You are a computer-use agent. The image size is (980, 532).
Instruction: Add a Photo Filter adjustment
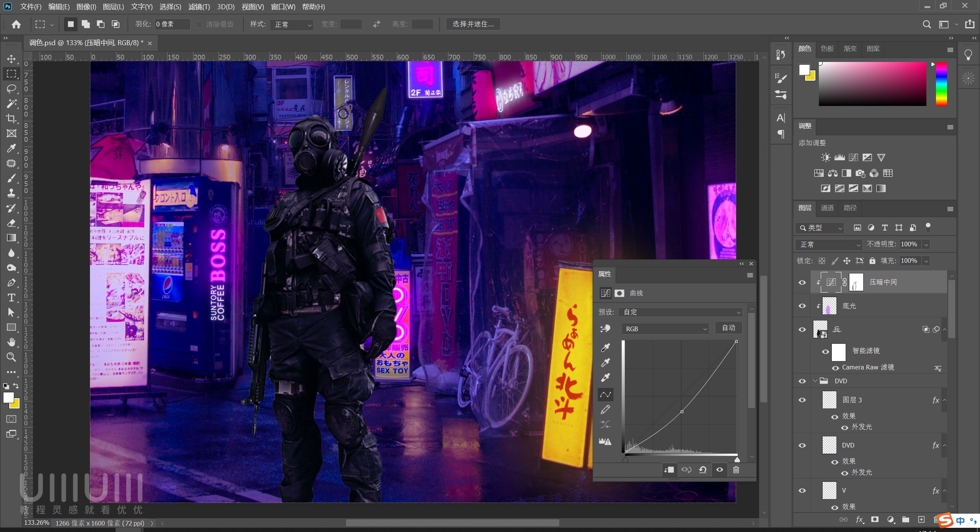tap(860, 173)
